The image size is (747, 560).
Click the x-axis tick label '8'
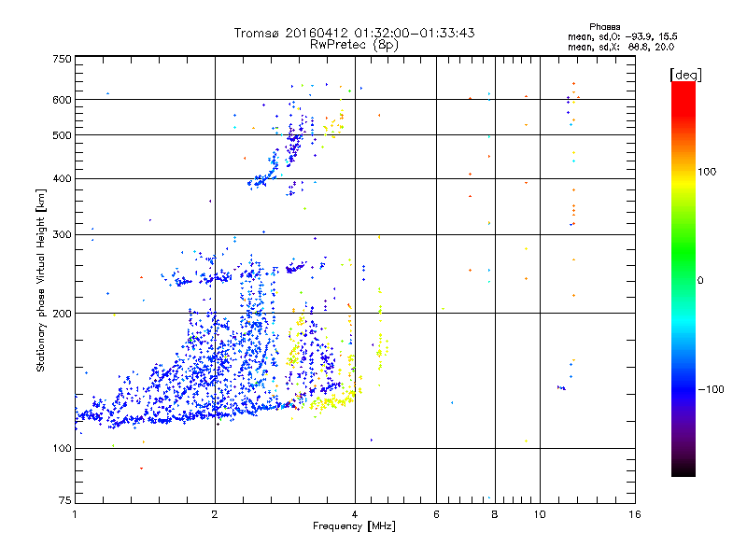click(x=495, y=514)
